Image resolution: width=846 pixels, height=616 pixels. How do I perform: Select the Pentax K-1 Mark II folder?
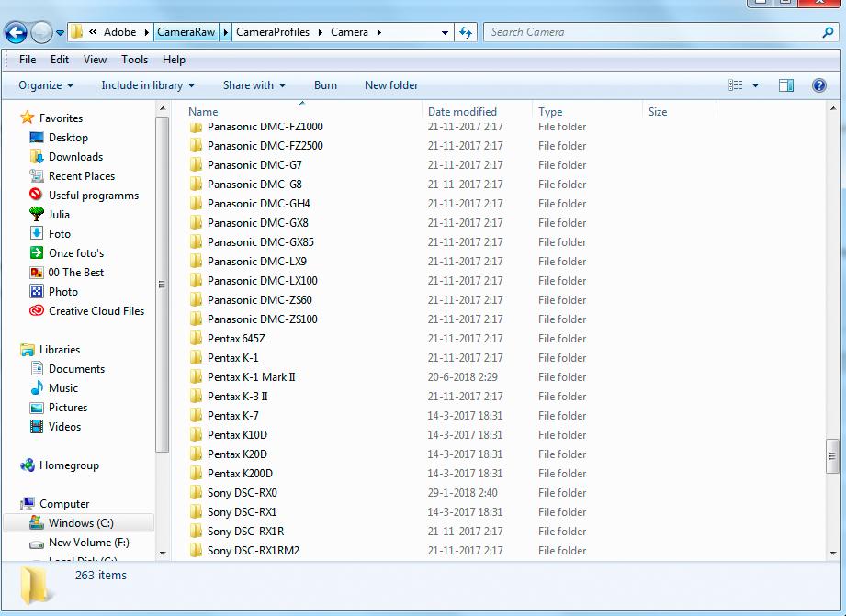point(252,377)
